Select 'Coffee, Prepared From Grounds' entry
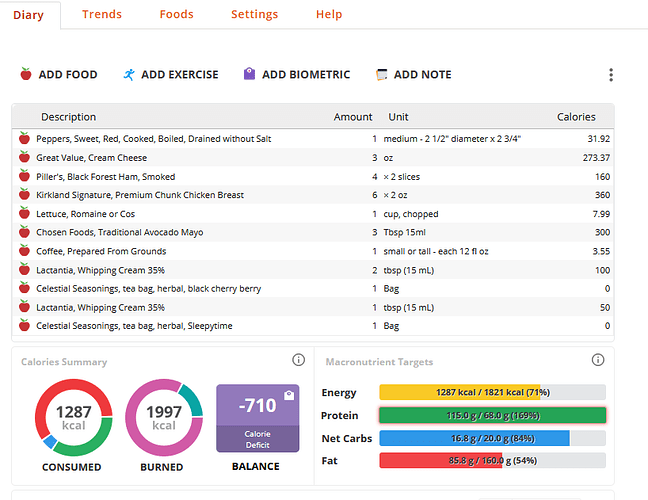Image resolution: width=648 pixels, height=500 pixels. [x=101, y=251]
